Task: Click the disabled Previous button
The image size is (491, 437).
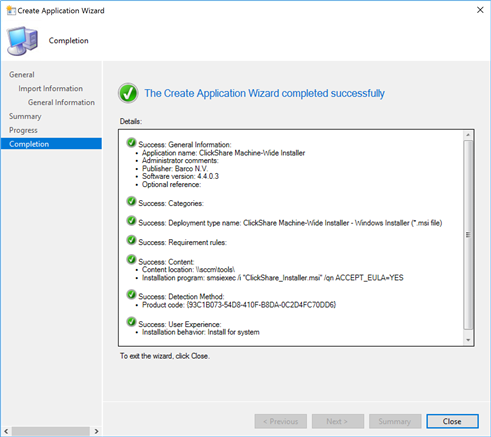Action: (281, 421)
